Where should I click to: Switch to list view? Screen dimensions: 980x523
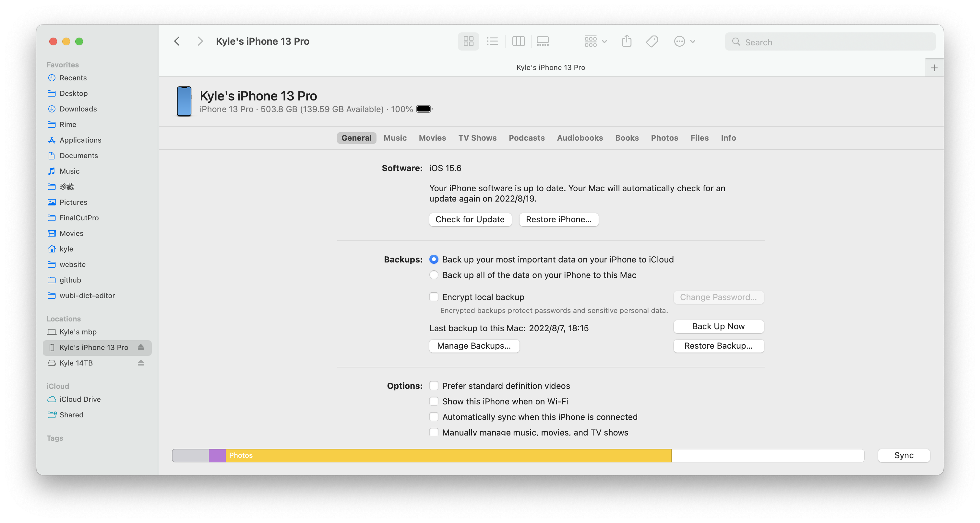pyautogui.click(x=492, y=41)
